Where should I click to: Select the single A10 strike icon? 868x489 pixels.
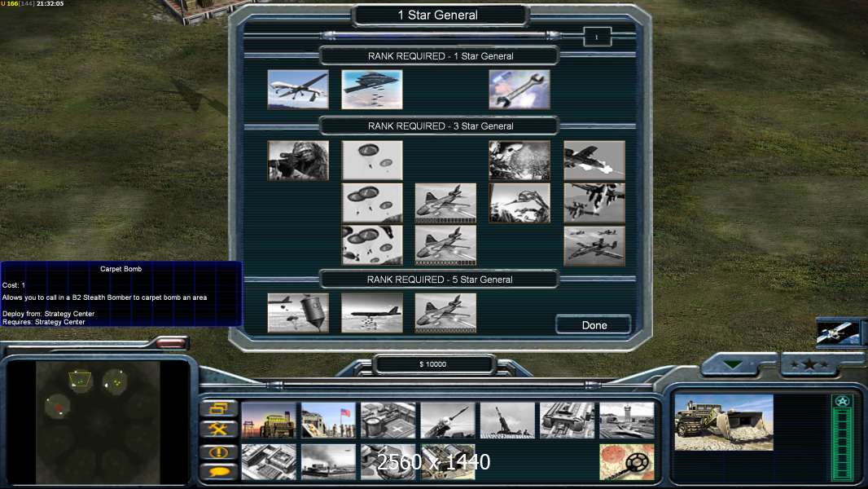click(594, 161)
